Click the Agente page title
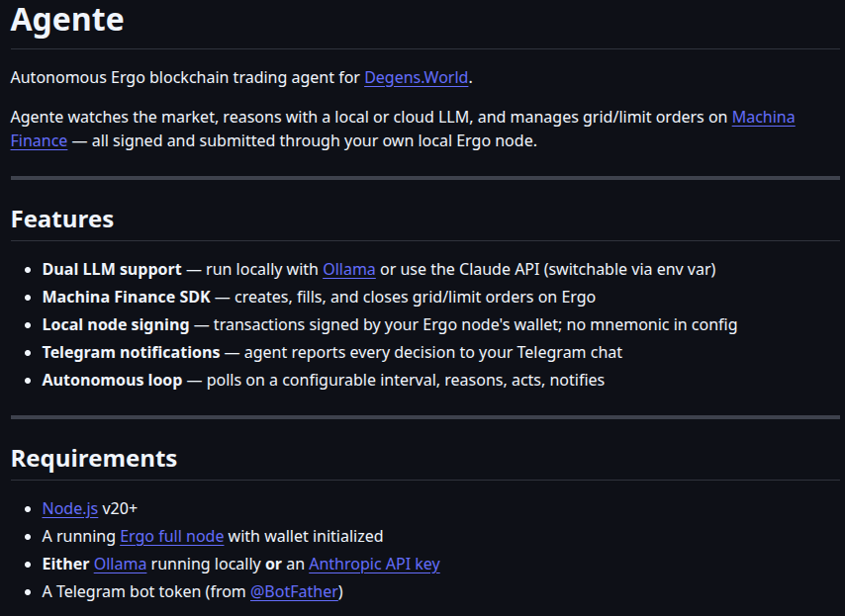Viewport: 845px width, 616px height. point(67,20)
